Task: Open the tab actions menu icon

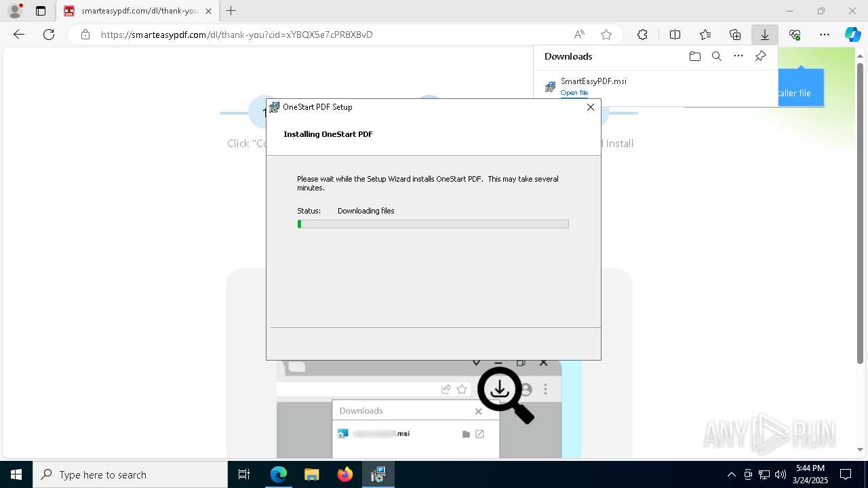Action: pos(41,11)
